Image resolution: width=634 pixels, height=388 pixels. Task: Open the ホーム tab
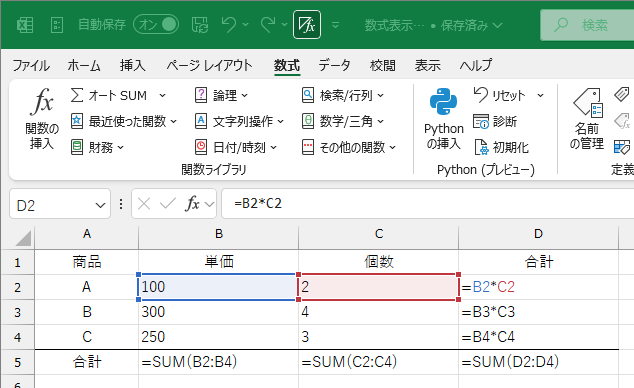click(84, 65)
